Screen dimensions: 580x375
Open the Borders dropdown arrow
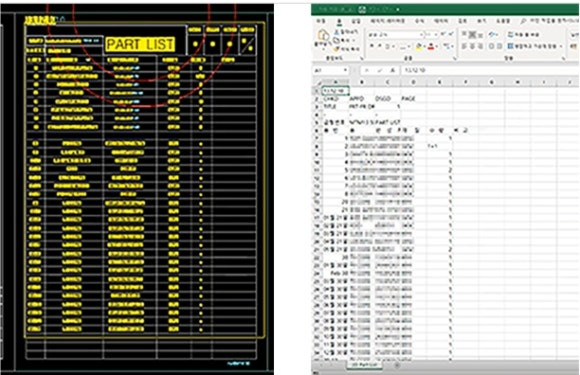(x=409, y=46)
